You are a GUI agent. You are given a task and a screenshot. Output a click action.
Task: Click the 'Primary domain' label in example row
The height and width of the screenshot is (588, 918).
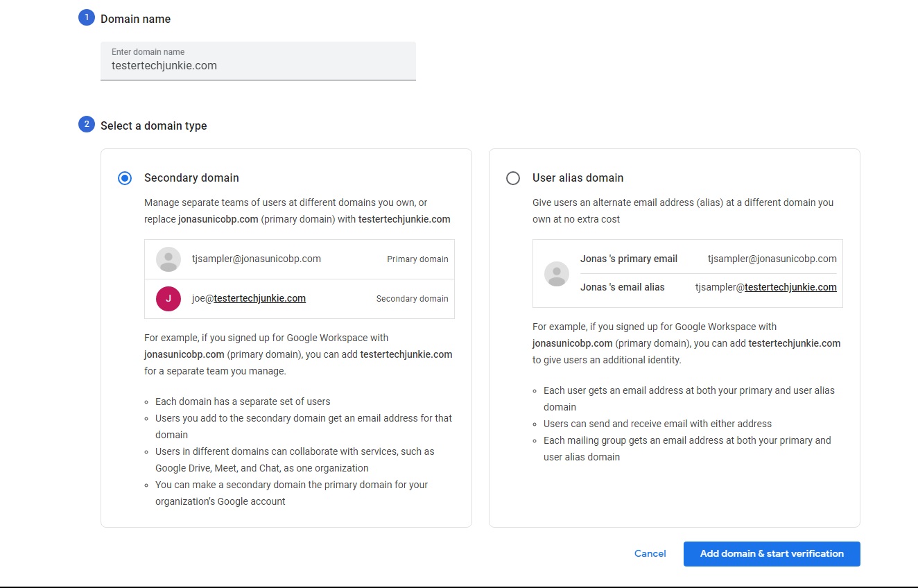point(417,259)
